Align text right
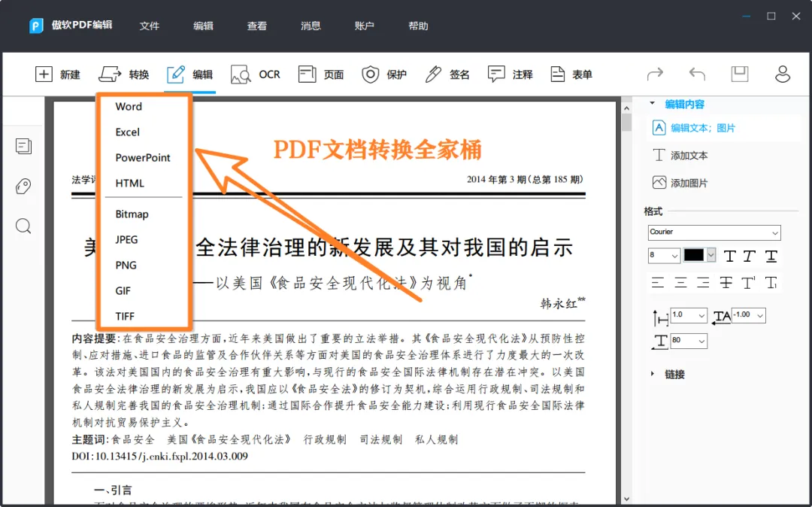 coord(703,283)
